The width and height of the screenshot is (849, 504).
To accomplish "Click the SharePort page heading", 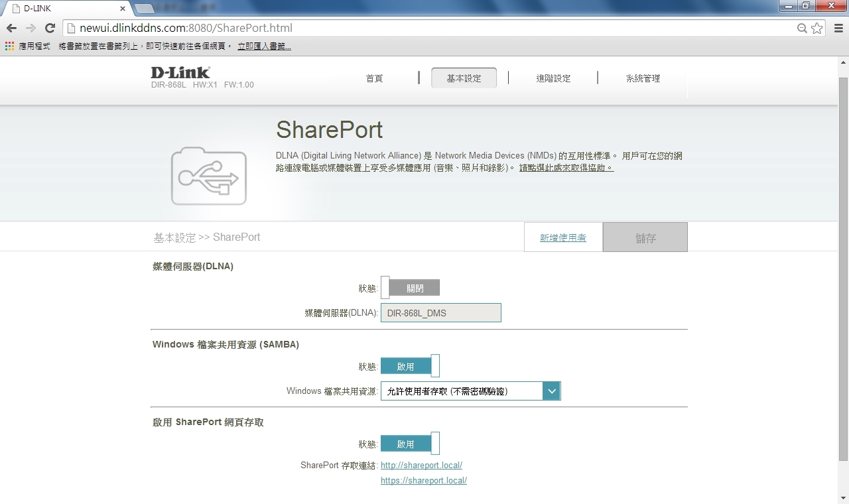I will (330, 130).
